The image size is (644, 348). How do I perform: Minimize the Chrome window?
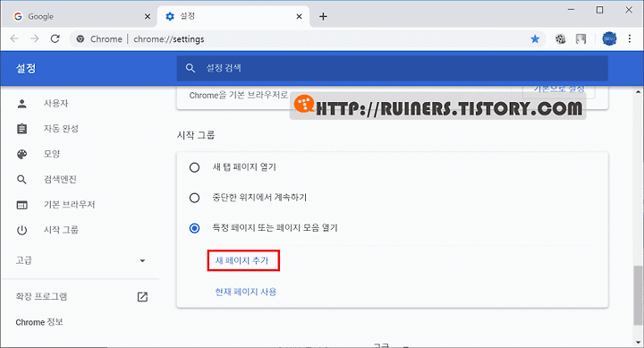pyautogui.click(x=571, y=10)
